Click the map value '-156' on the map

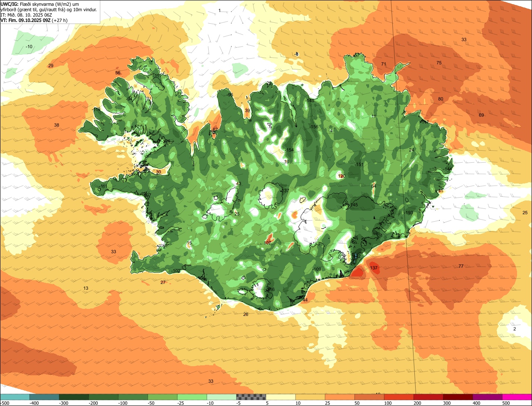[x=314, y=127]
